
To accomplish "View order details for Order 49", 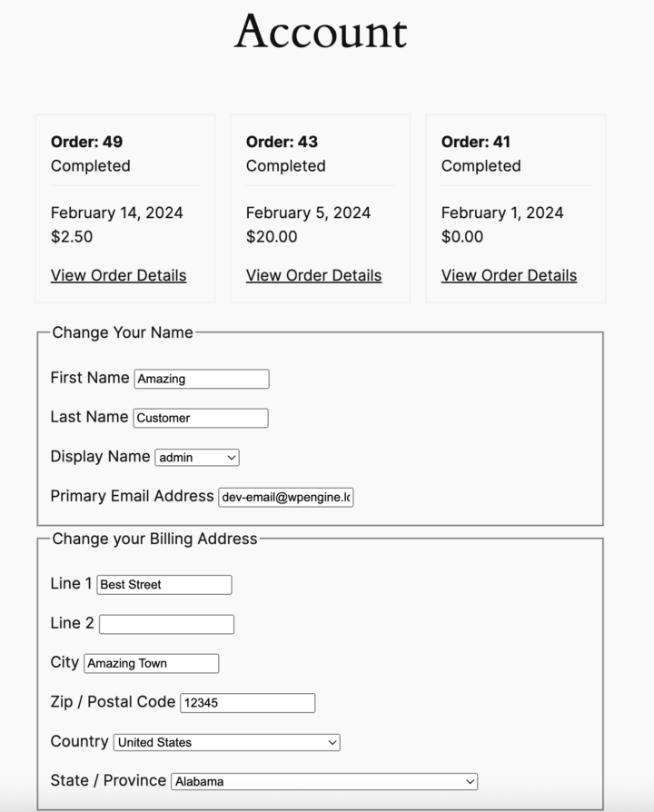I will click(x=118, y=275).
